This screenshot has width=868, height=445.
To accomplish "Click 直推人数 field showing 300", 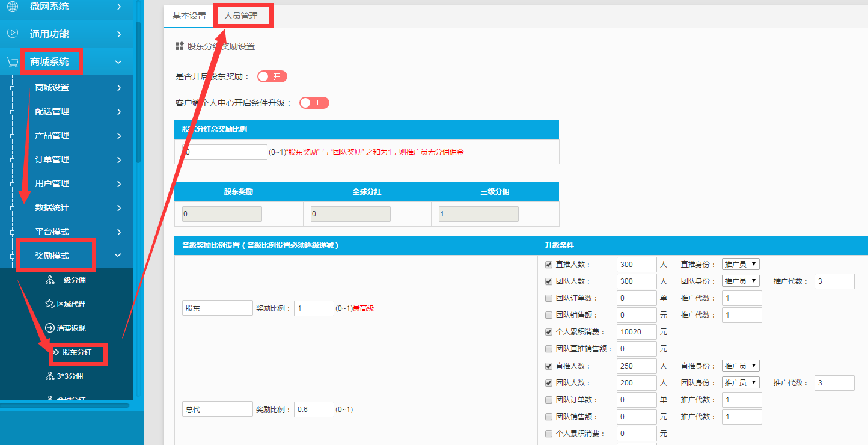I will tap(637, 264).
